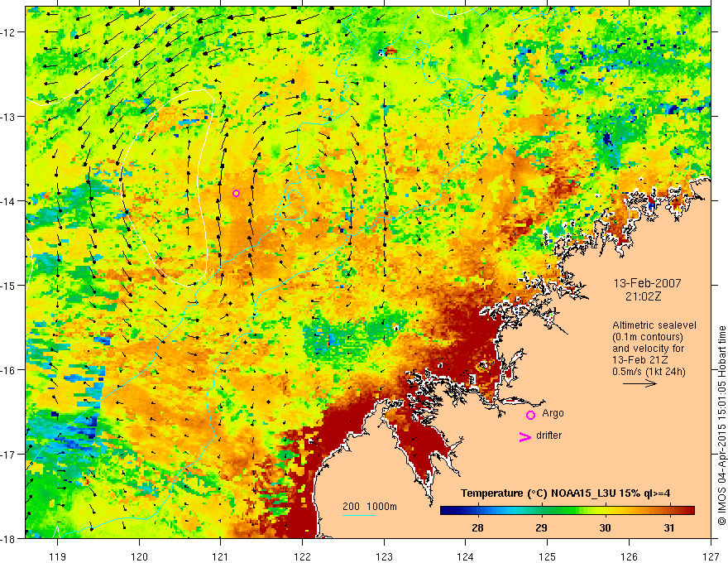Click the 13-Feb-2007 date text
728x563 pixels.
pyautogui.click(x=648, y=283)
